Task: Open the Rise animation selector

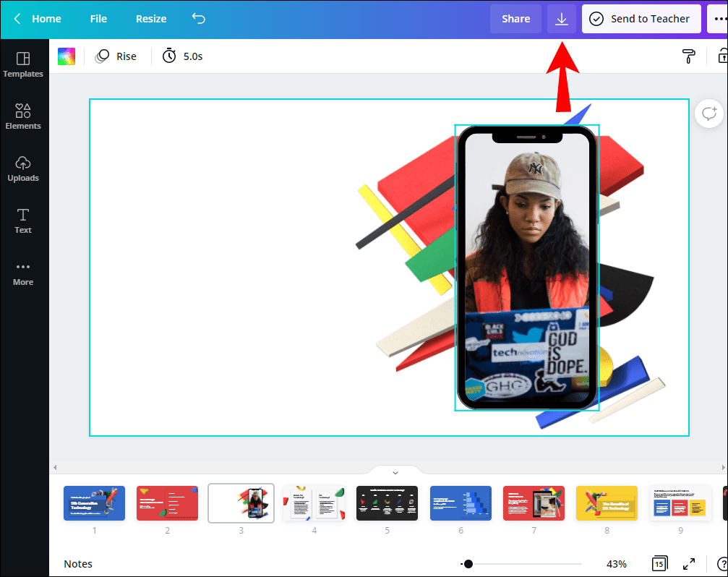Action: [116, 56]
